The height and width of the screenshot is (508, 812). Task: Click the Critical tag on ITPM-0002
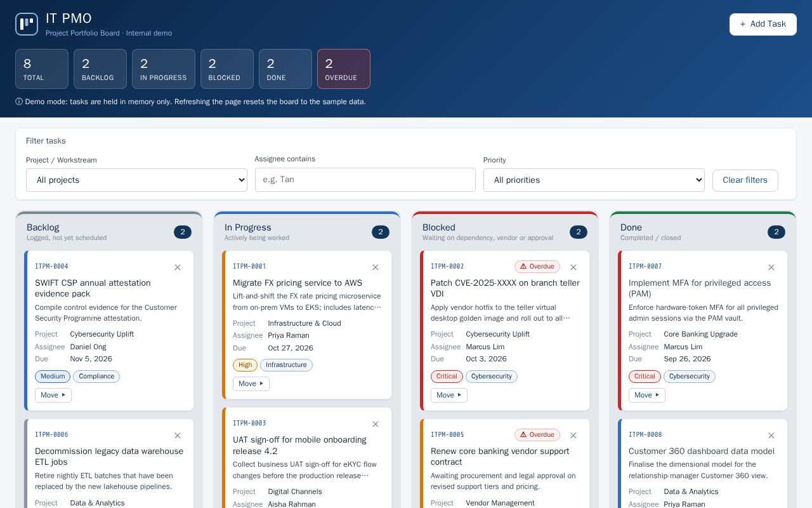pos(447,377)
